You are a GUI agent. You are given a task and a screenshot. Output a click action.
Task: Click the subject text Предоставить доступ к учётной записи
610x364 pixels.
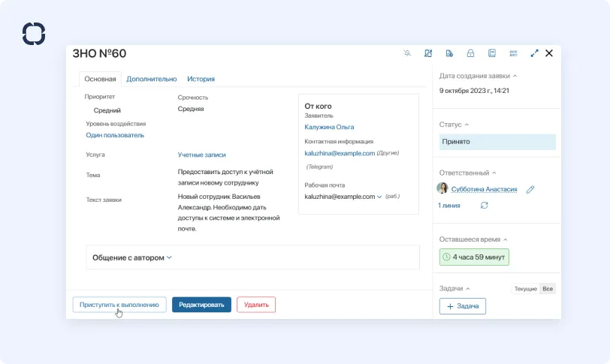pyautogui.click(x=225, y=177)
